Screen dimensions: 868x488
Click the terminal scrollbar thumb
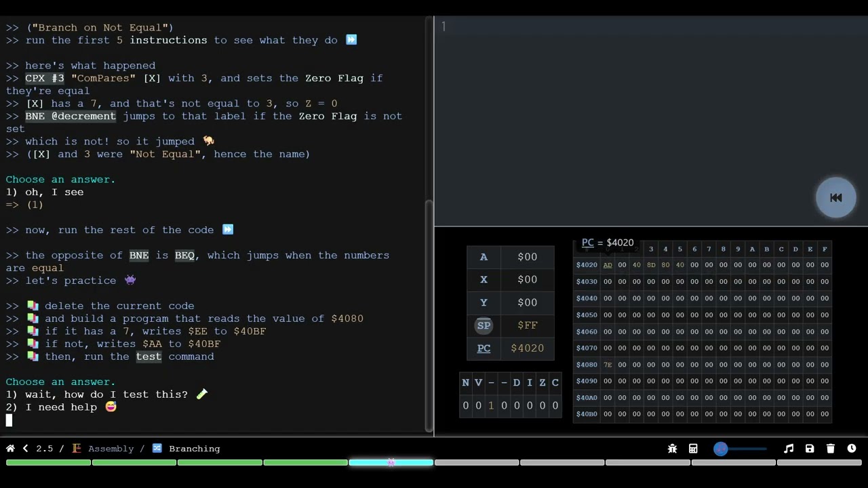click(428, 315)
